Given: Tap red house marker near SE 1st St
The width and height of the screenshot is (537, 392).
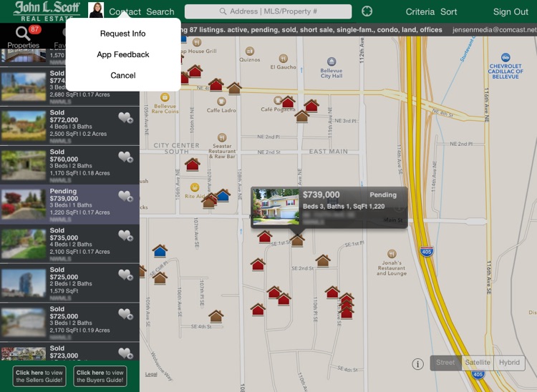Looking at the screenshot, I should click(265, 236).
